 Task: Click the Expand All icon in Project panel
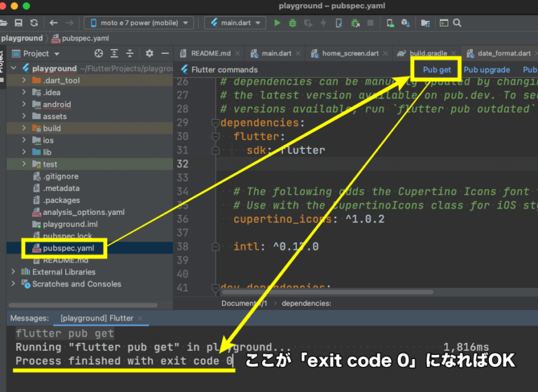114,53
